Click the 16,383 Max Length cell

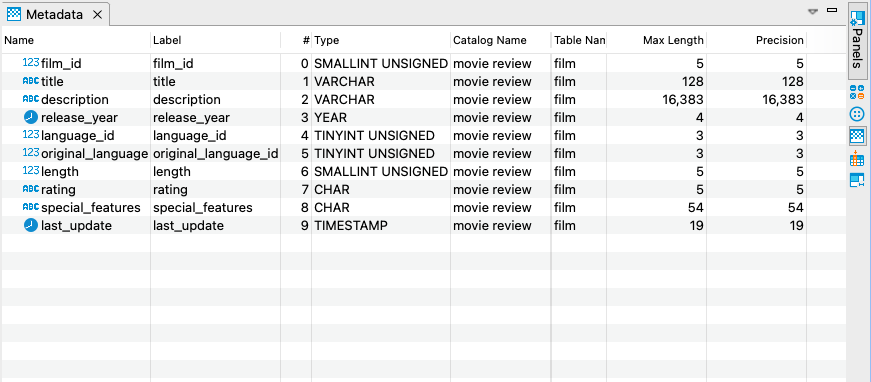tap(683, 100)
